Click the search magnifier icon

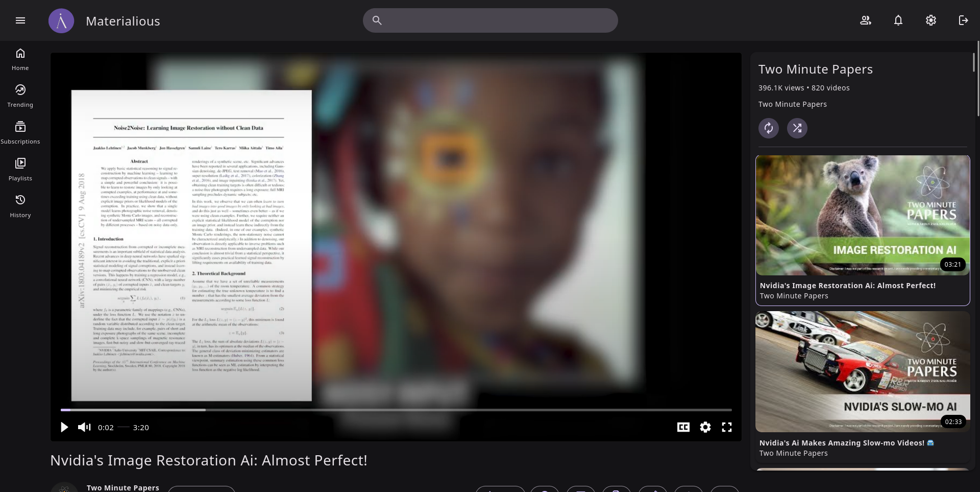tap(377, 20)
